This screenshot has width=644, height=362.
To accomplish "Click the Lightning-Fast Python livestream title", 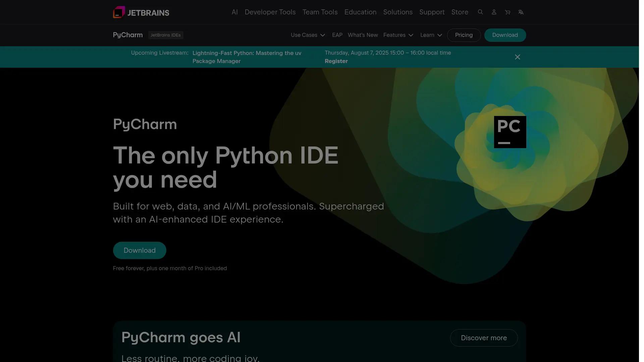I will pos(247,57).
